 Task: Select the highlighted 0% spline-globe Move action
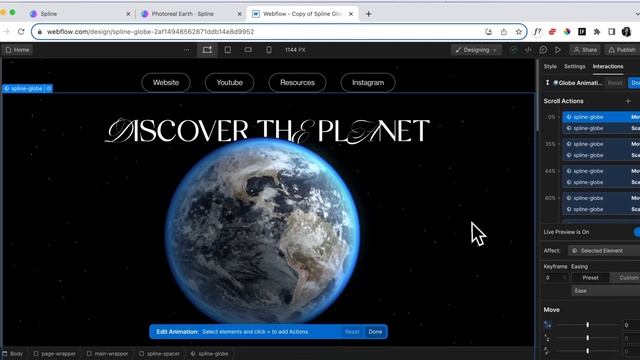point(601,117)
